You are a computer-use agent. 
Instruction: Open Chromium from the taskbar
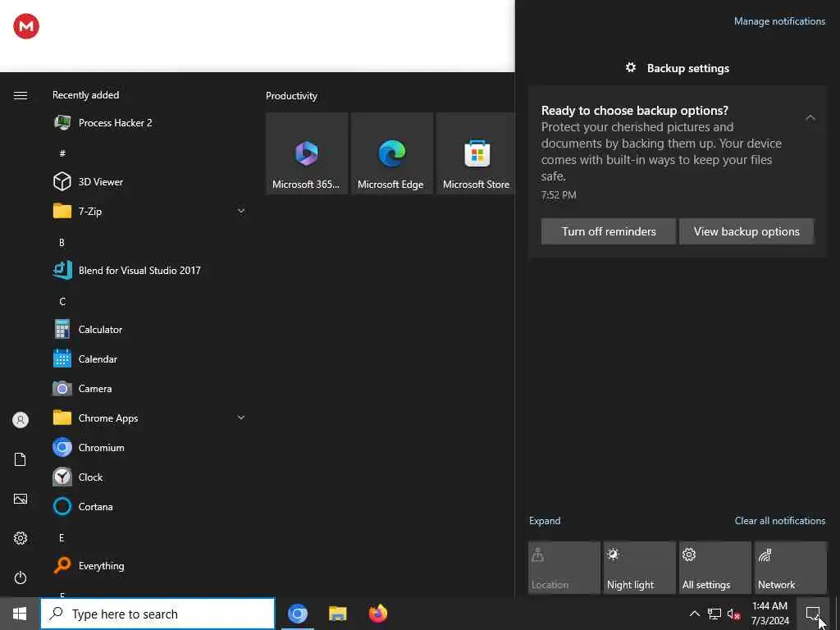tap(298, 614)
